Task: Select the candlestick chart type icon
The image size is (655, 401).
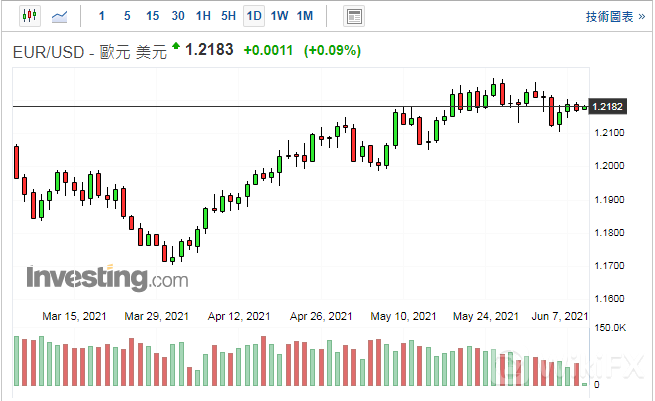Action: pos(27,16)
